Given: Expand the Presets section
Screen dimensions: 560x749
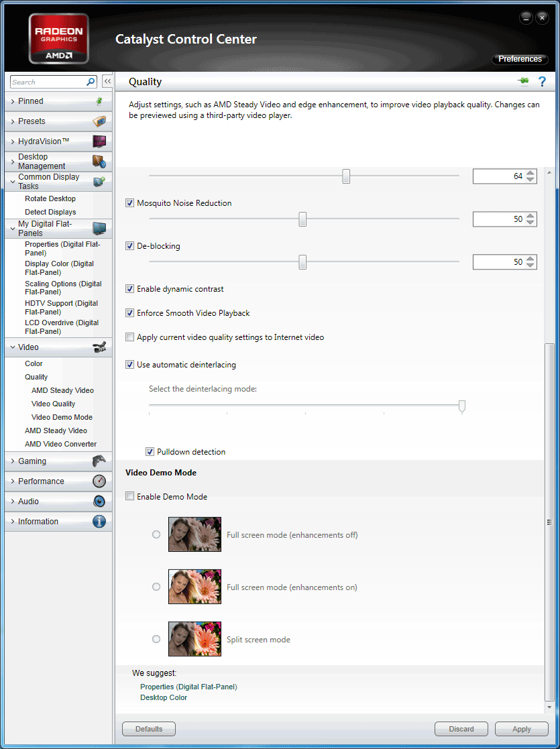Looking at the screenshot, I should coord(13,121).
